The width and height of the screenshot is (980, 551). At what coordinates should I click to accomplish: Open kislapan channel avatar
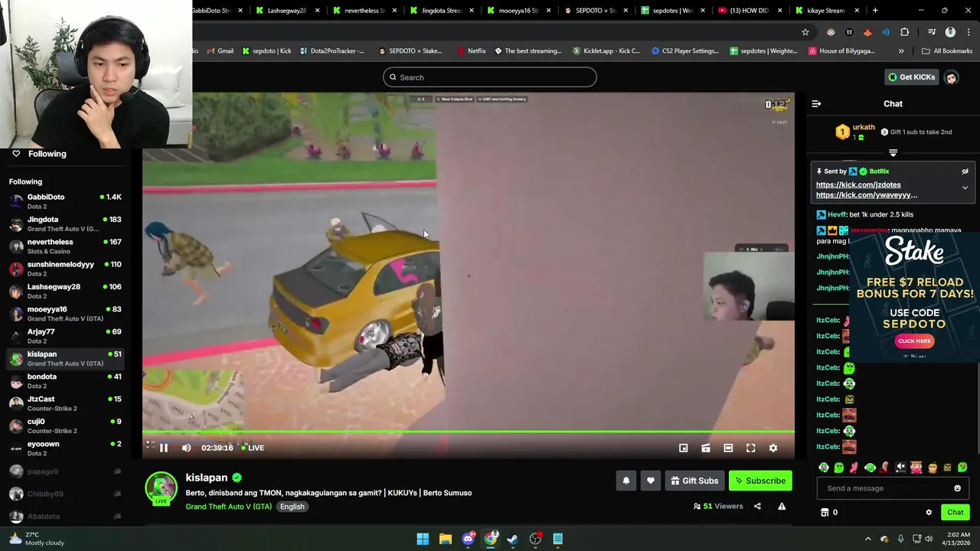coord(161,489)
